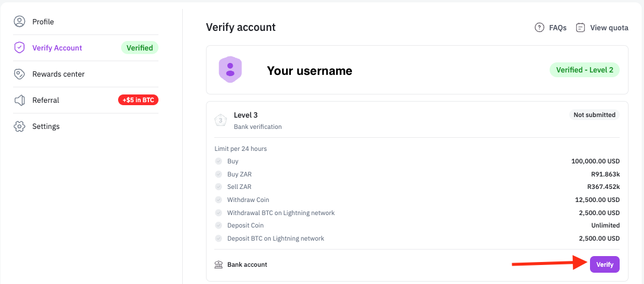Click the purple username avatar shield
Viewport: 644px width, 284px height.
(x=230, y=70)
